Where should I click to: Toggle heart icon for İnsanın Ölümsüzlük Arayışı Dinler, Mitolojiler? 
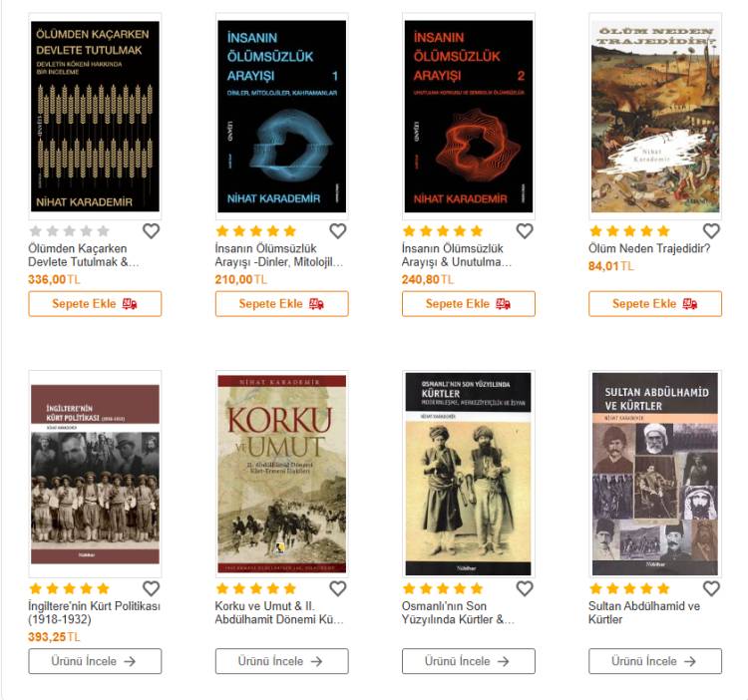pos(338,231)
